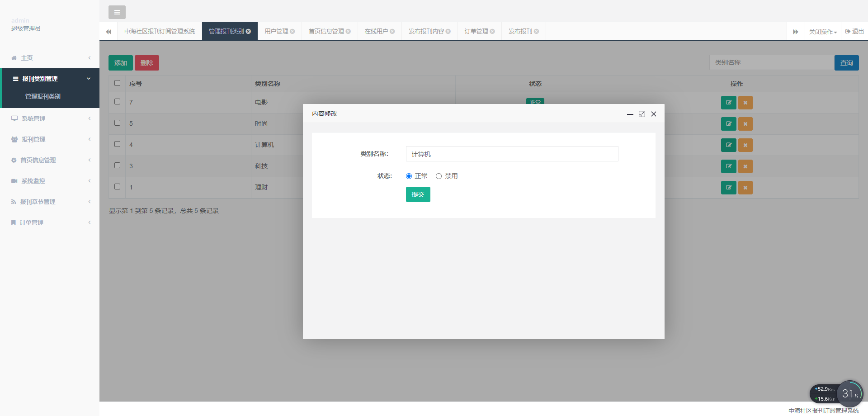Click the green 添加 button
The image size is (868, 416).
click(x=121, y=63)
